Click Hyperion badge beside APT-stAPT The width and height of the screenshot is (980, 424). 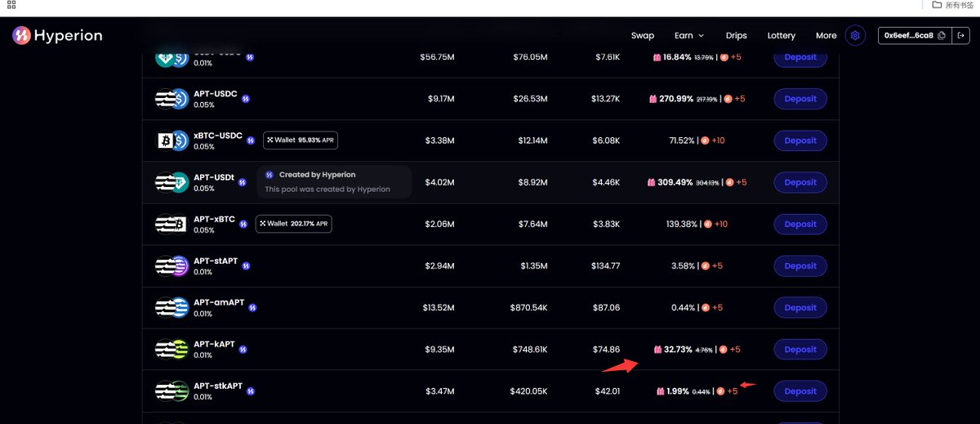246,266
